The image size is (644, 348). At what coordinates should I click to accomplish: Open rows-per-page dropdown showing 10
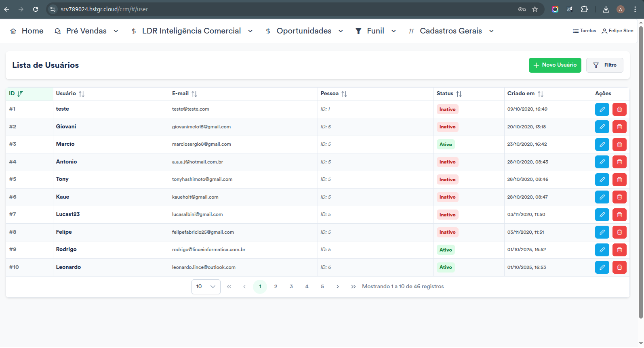click(206, 287)
